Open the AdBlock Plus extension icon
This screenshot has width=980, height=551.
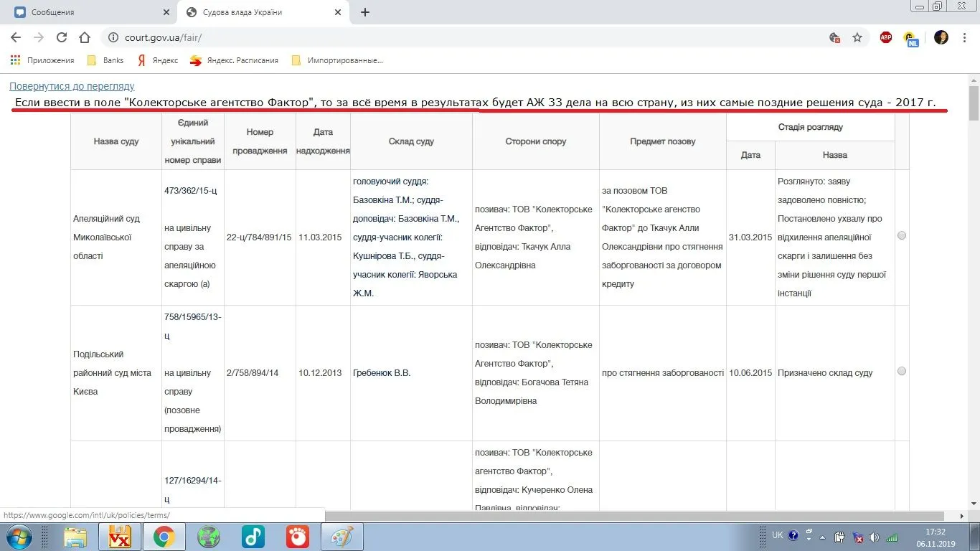(886, 37)
